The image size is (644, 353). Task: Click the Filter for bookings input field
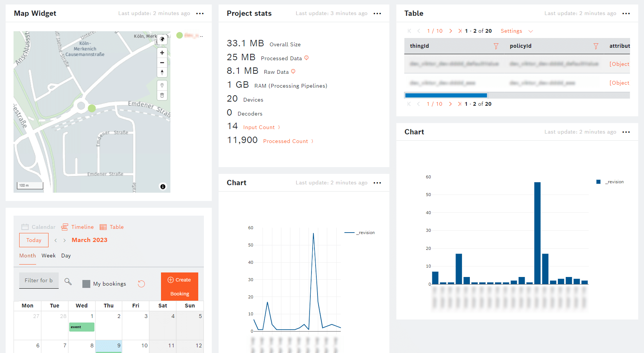click(39, 280)
